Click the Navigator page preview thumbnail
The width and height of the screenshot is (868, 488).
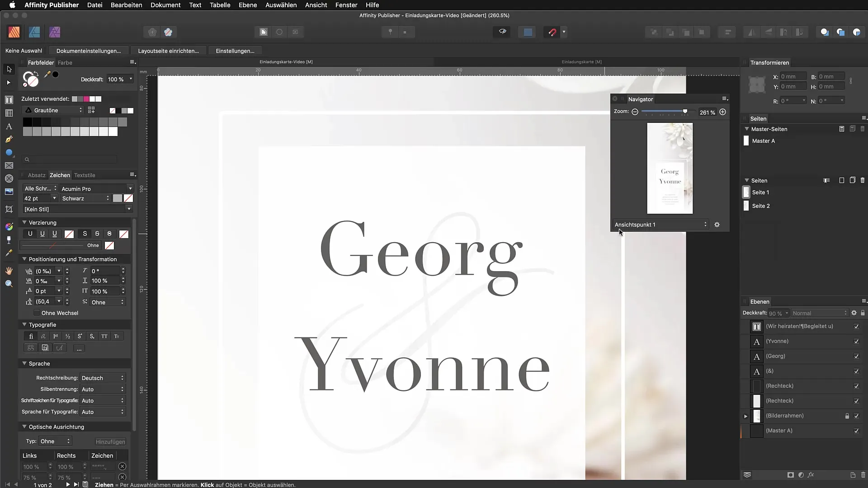pyautogui.click(x=670, y=169)
